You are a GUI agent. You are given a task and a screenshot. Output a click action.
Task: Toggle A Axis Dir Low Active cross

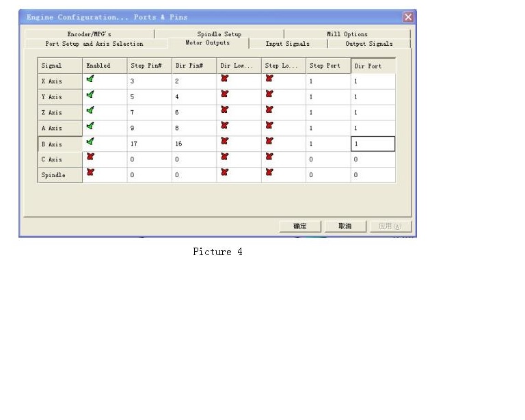[225, 125]
